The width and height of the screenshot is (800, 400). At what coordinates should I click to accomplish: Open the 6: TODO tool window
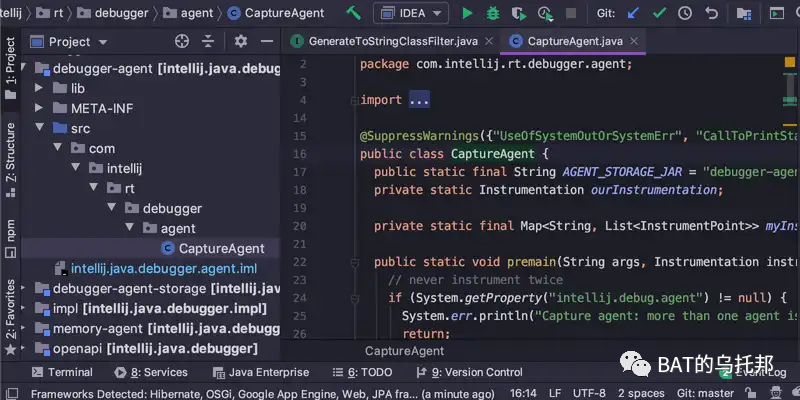[362, 372]
